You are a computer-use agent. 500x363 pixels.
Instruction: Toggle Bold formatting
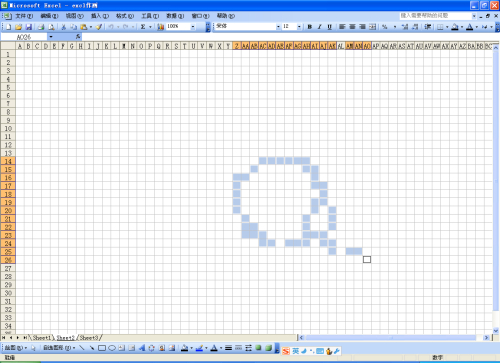coord(310,27)
